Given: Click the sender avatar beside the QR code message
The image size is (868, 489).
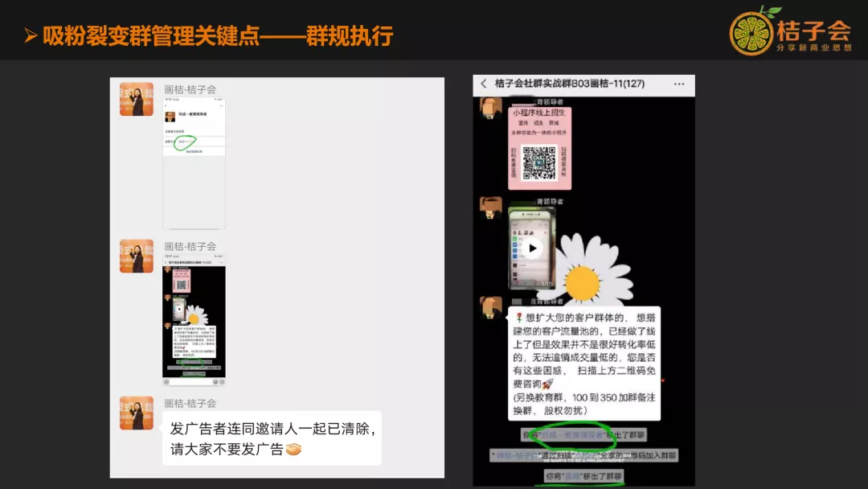Looking at the screenshot, I should (x=490, y=108).
